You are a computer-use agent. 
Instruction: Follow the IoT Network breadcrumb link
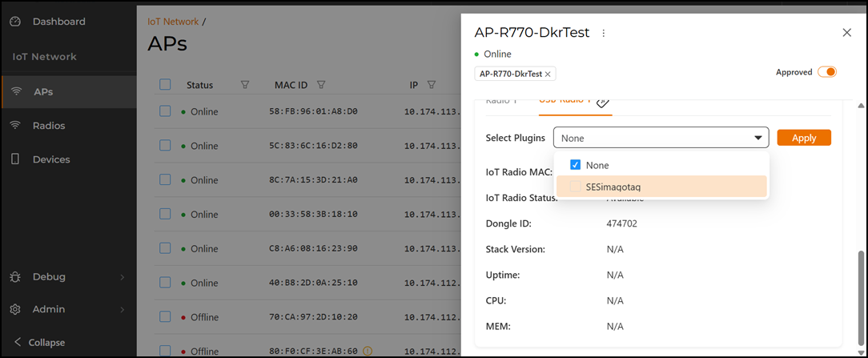pyautogui.click(x=173, y=22)
